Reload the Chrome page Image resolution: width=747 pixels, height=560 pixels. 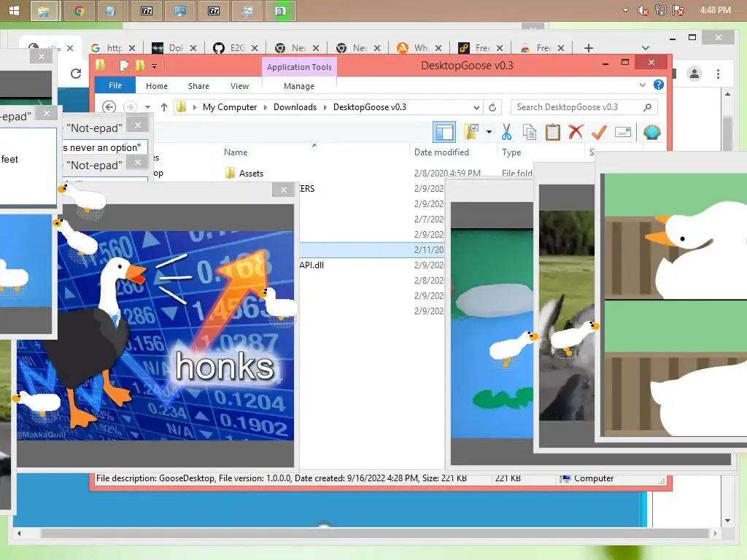point(76,74)
